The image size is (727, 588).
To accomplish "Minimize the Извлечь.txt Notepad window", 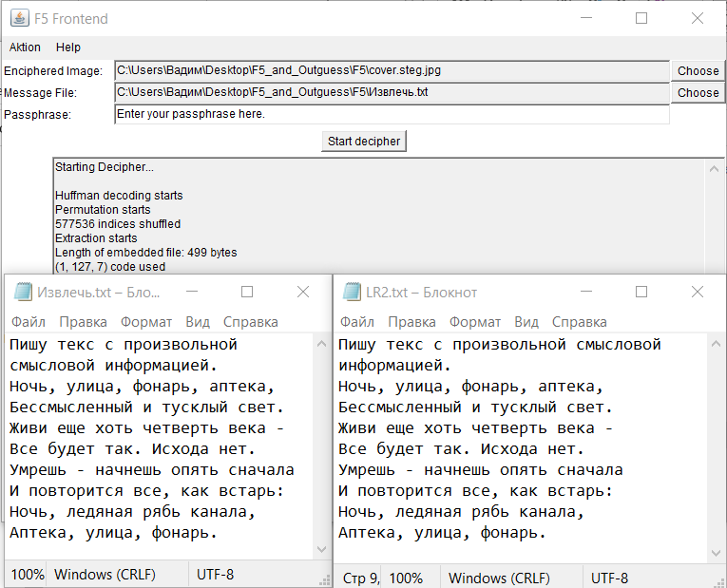I will (192, 292).
